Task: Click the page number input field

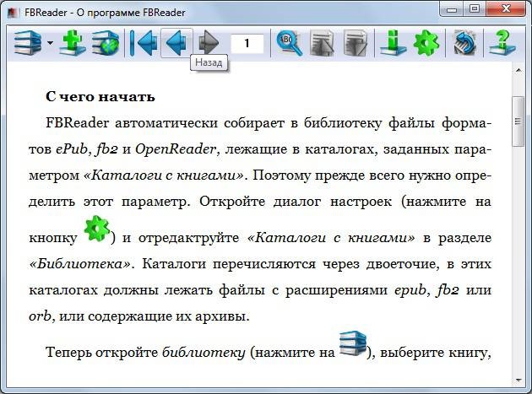Action: tap(247, 43)
